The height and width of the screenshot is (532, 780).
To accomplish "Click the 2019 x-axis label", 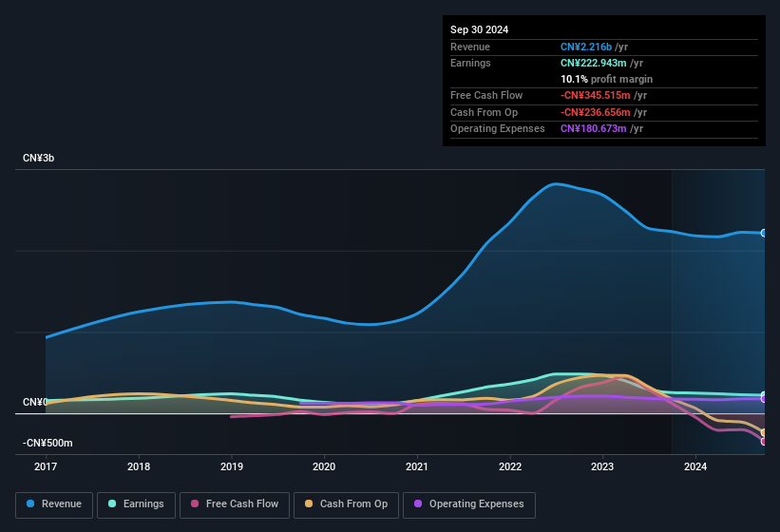I will tap(231, 466).
